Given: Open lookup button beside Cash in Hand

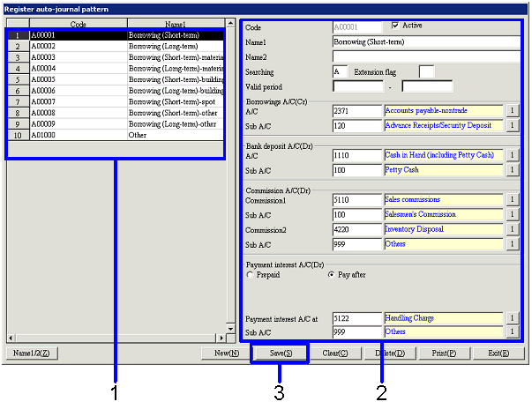Looking at the screenshot, I should point(512,155).
